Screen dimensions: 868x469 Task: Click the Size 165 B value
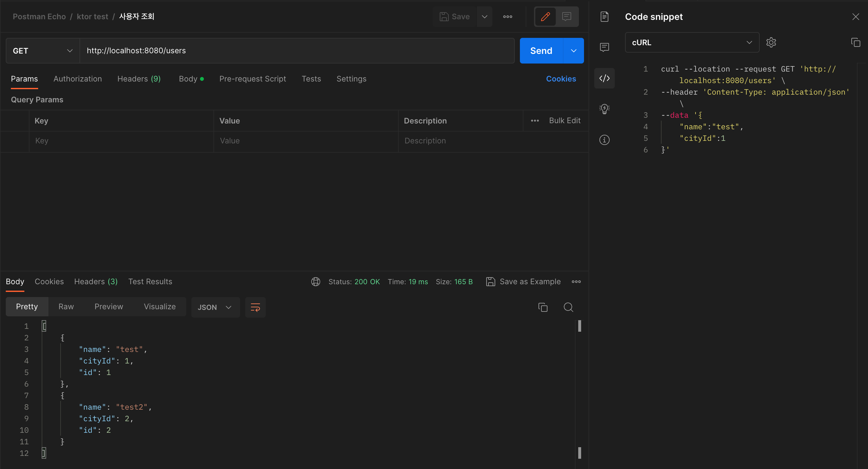tap(463, 282)
